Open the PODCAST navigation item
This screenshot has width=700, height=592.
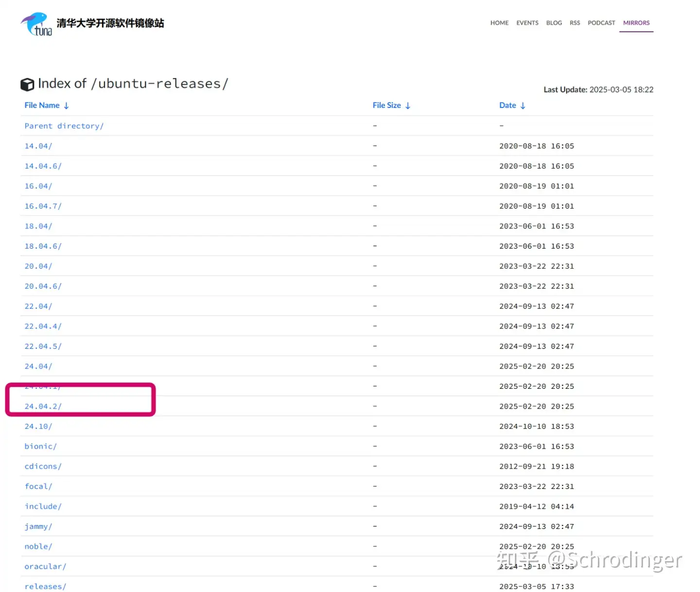[601, 23]
